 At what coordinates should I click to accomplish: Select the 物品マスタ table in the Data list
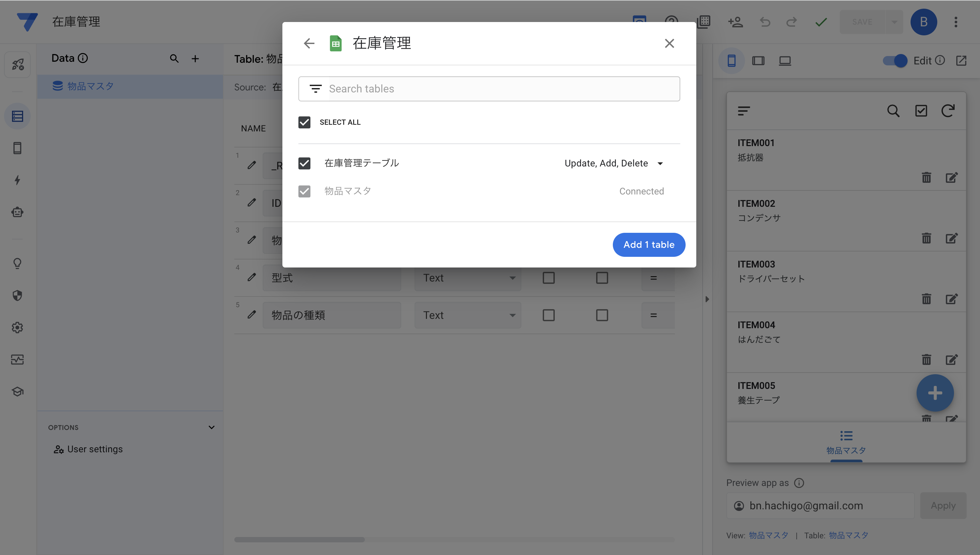[91, 86]
